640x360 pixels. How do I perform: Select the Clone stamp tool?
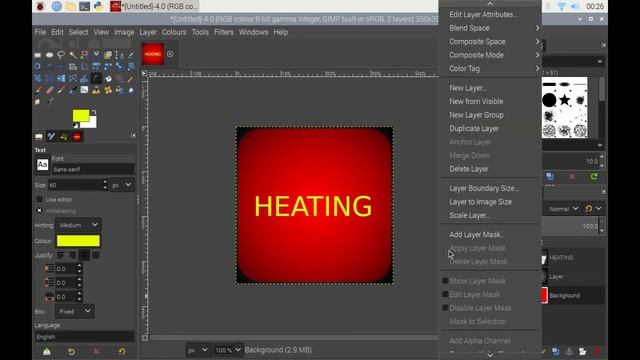pyautogui.click(x=96, y=90)
